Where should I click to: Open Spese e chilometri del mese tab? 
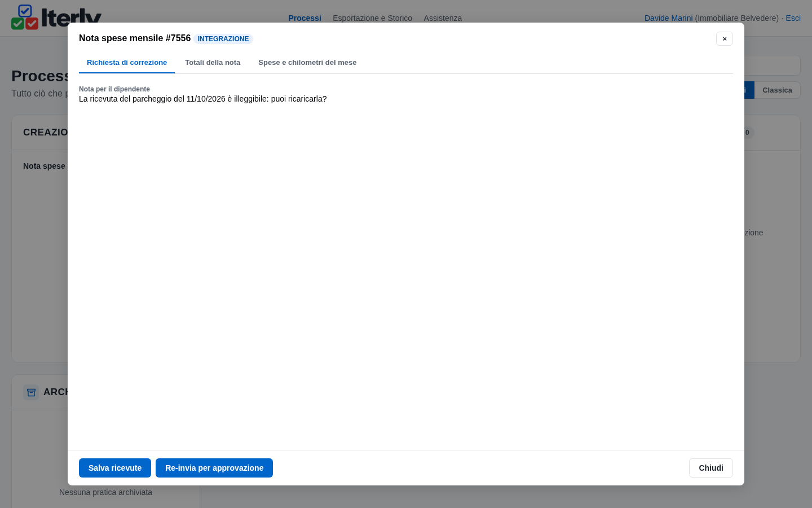[x=307, y=63]
